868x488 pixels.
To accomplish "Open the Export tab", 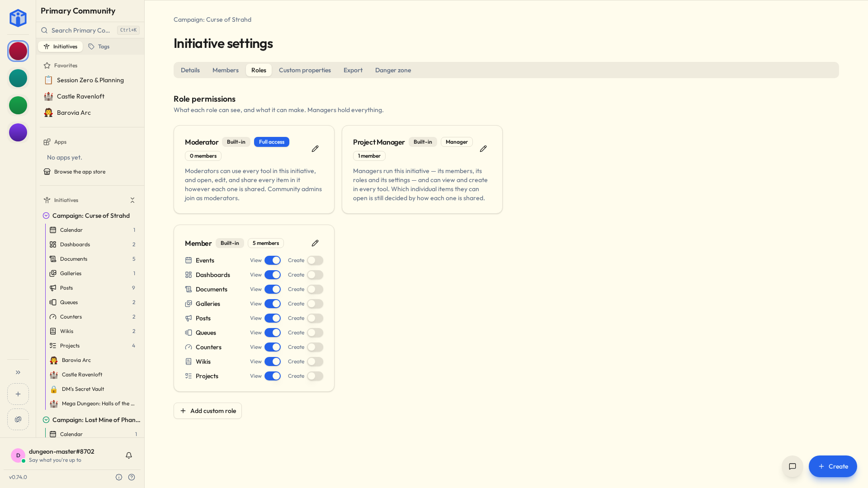I will pos(353,70).
